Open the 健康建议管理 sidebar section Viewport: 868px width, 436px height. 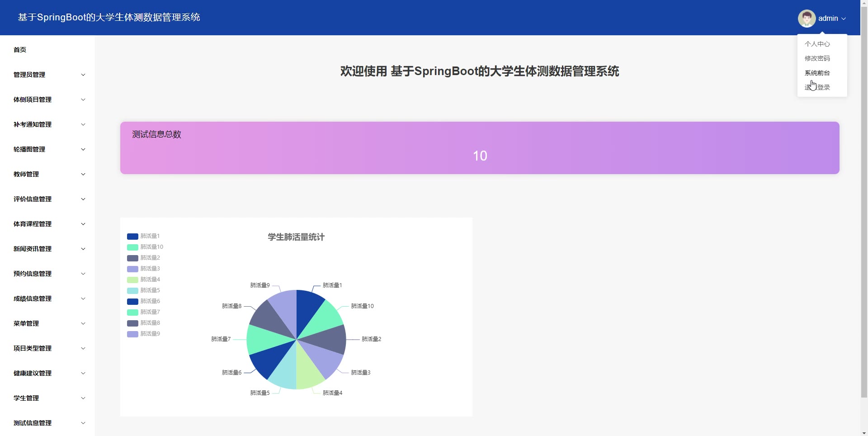point(47,373)
